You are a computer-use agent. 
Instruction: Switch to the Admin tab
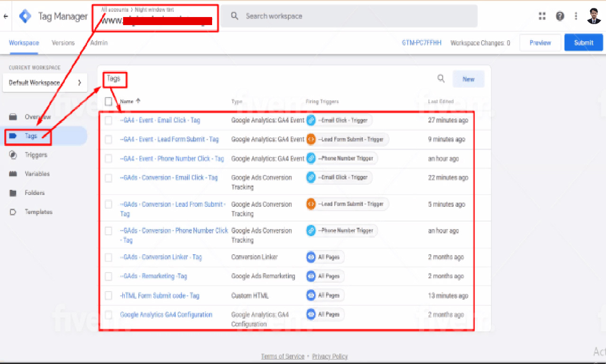tap(98, 42)
